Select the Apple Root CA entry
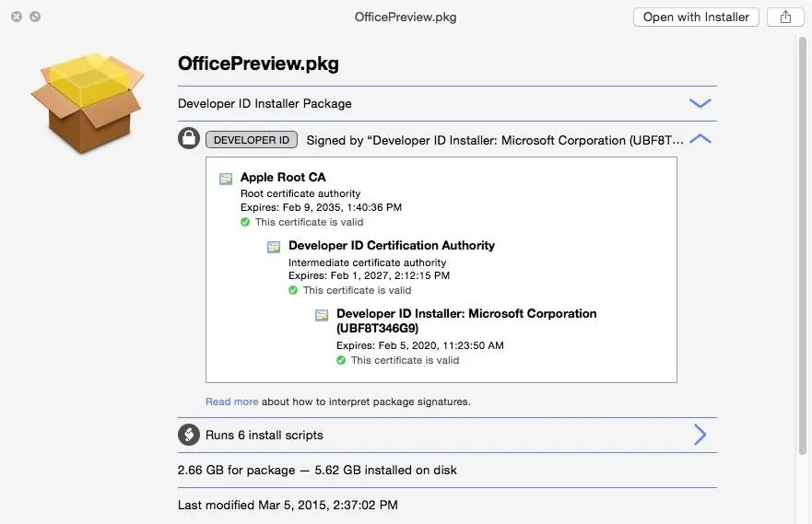 [283, 177]
